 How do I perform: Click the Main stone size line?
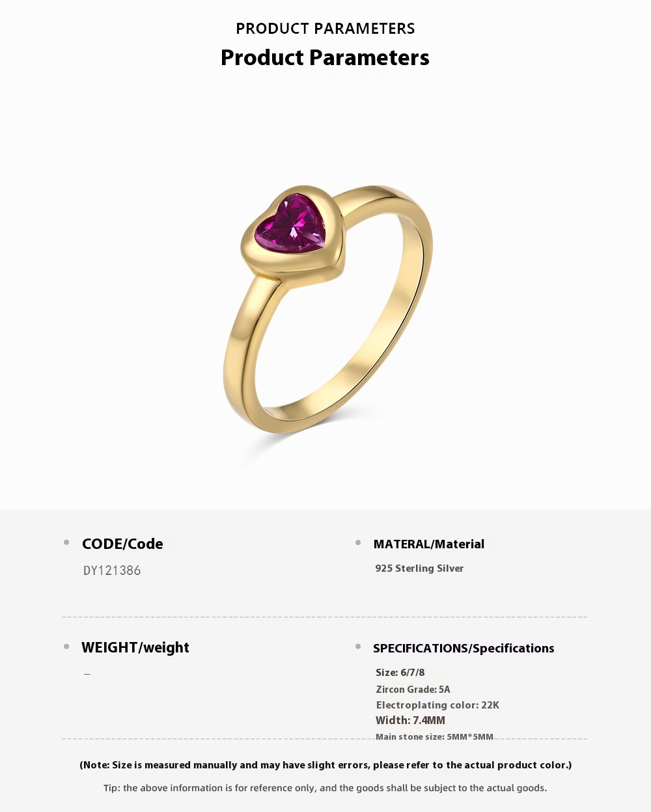tap(434, 737)
